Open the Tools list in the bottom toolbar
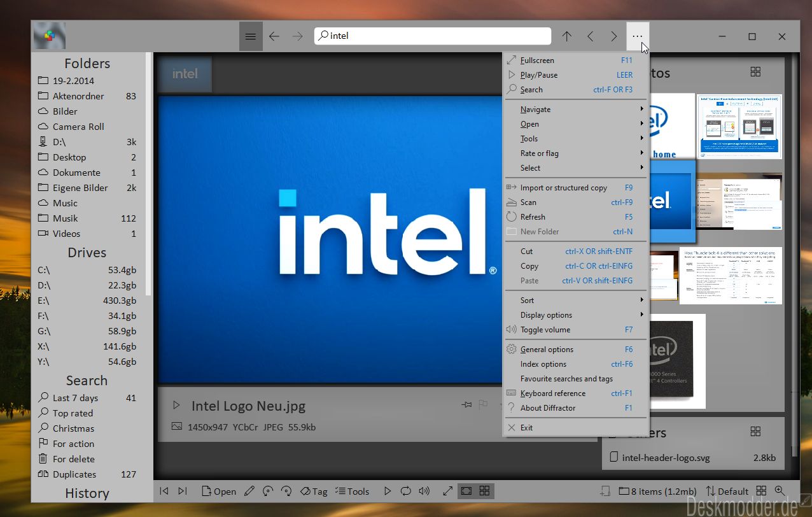Viewport: 812px width, 517px height. coord(352,491)
